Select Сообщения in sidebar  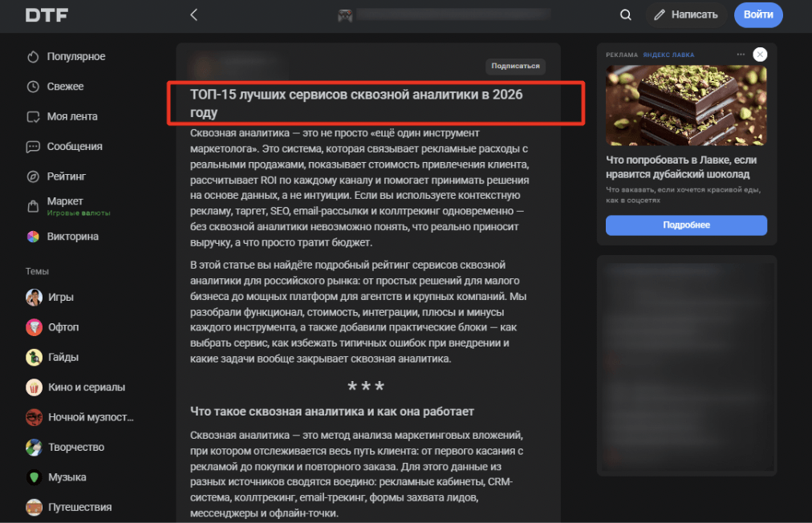75,147
